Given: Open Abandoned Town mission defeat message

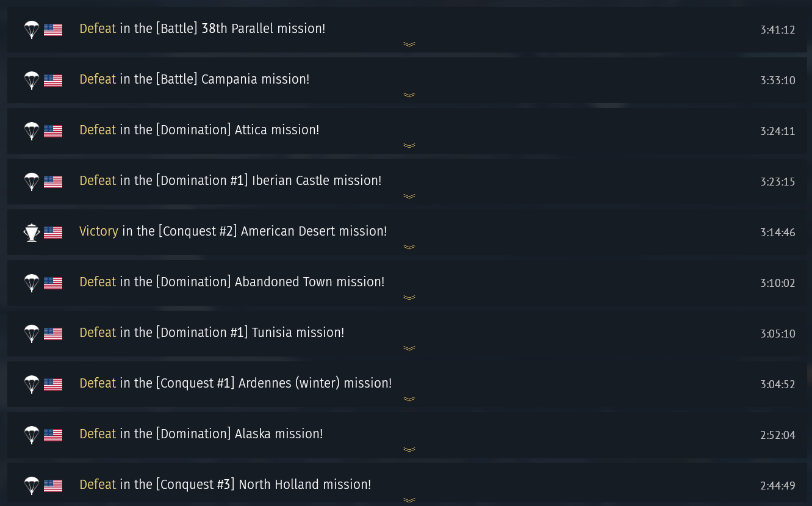Looking at the screenshot, I should (232, 282).
